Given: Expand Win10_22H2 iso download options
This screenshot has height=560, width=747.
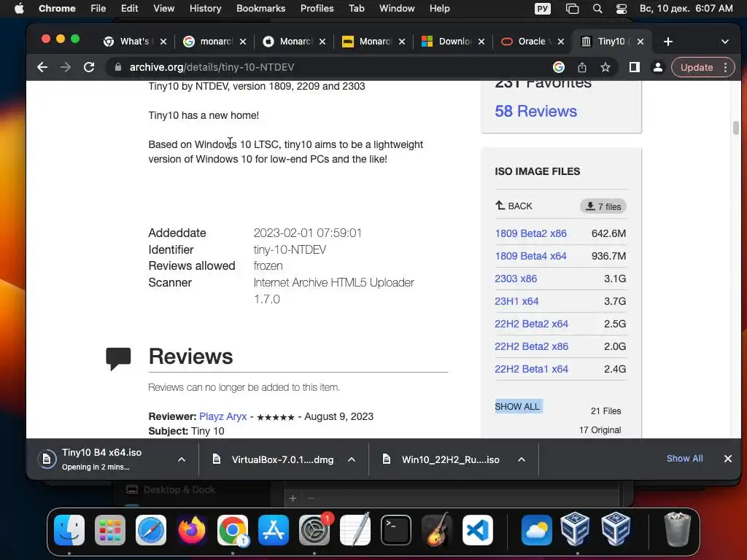Looking at the screenshot, I should 522,459.
